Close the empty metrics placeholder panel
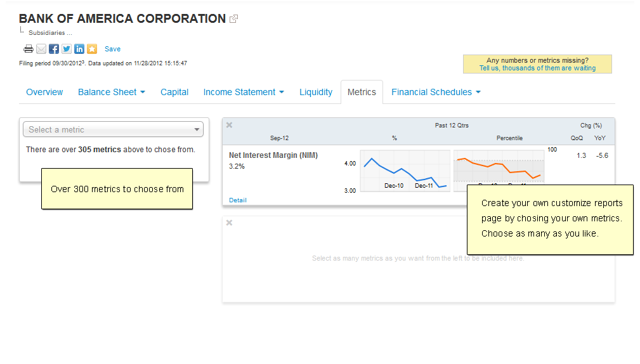The image size is (640, 364). pos(230,223)
